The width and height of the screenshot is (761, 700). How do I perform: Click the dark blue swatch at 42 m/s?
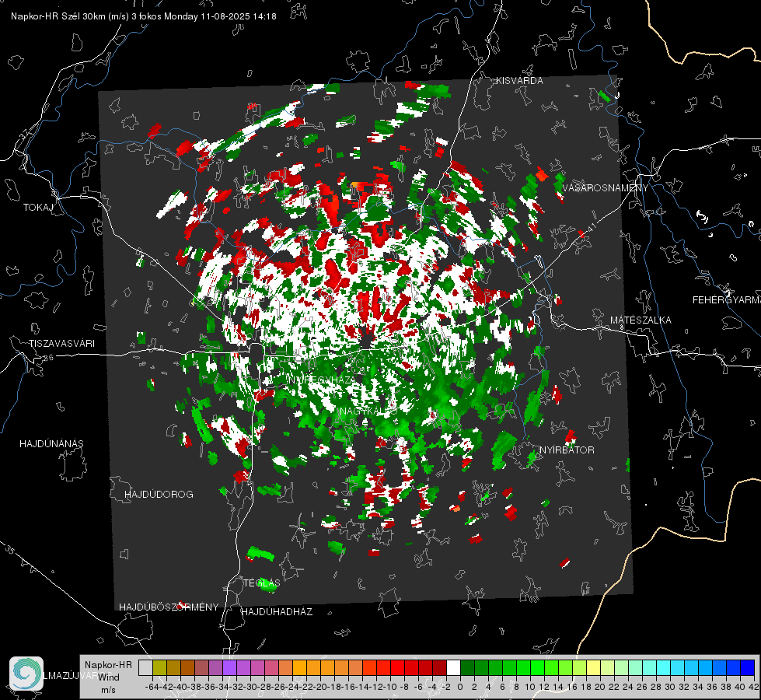pos(748,668)
